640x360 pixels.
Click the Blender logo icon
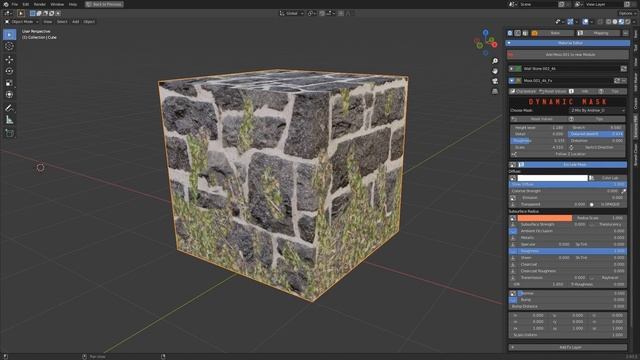pos(5,4)
